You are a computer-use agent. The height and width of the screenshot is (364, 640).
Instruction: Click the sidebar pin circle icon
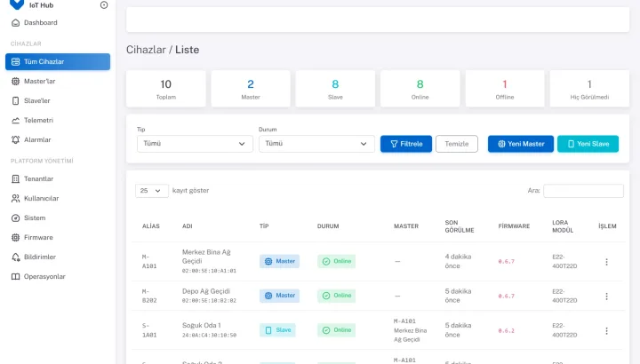(x=104, y=5)
